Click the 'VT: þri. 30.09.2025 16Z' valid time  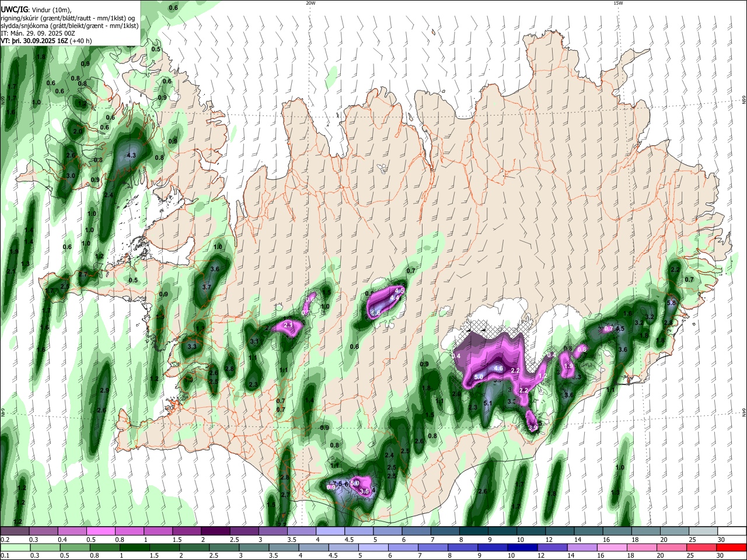tap(34, 41)
